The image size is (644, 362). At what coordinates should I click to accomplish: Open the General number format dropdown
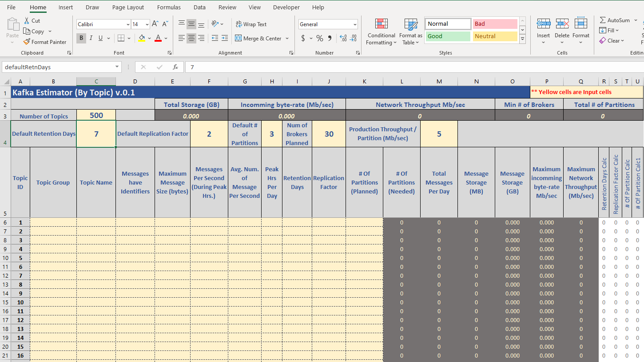355,24
